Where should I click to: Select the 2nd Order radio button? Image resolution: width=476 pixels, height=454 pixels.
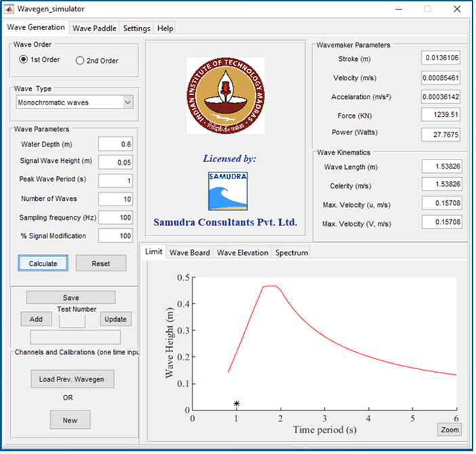click(80, 60)
